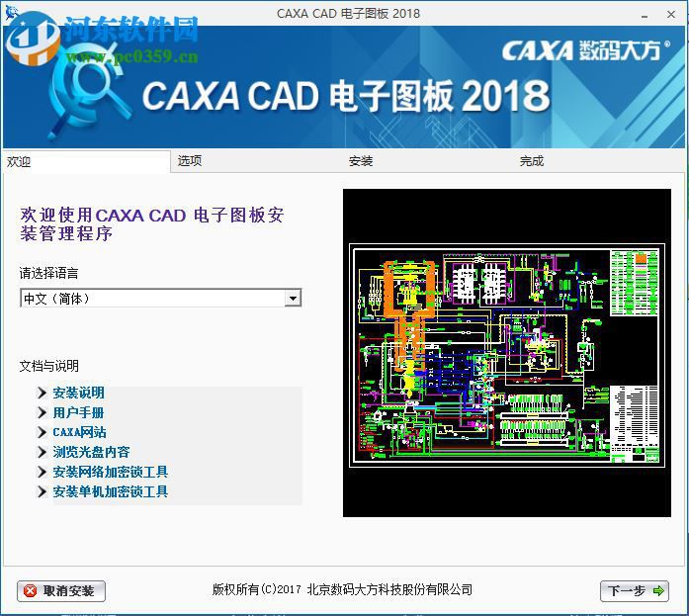The image size is (689, 616).
Task: Proceed with the 下一步 button
Action: 635,591
